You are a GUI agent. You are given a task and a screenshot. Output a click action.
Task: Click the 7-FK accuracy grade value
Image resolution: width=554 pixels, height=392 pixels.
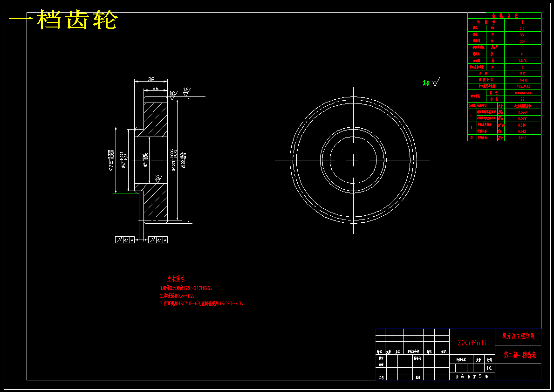523,80
